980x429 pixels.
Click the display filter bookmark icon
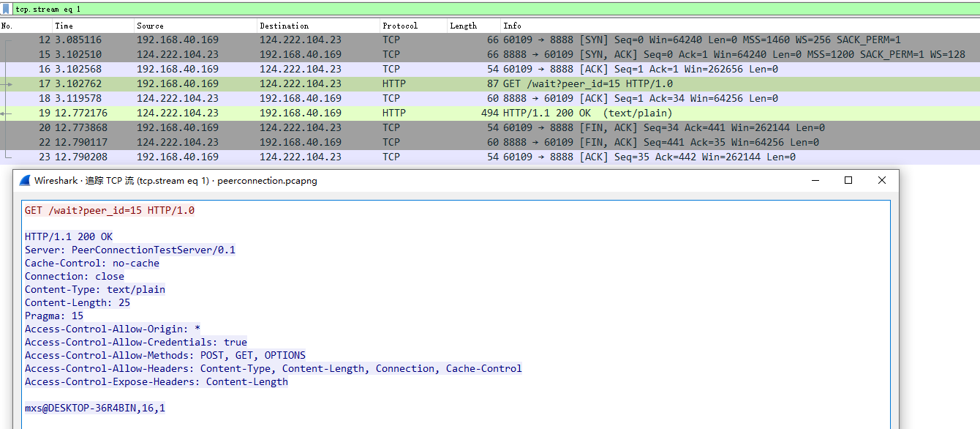coord(6,10)
